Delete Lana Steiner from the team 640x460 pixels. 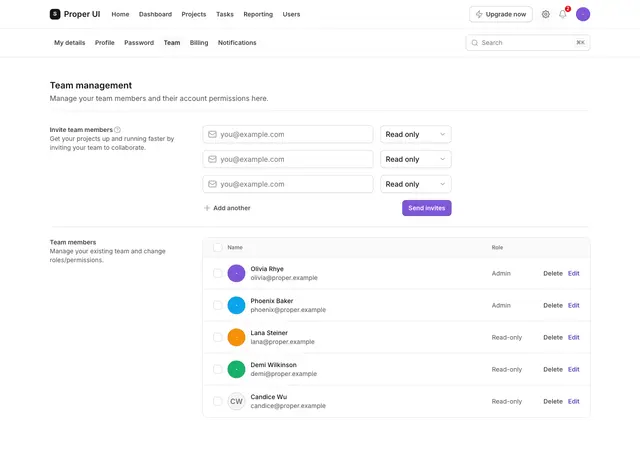click(x=553, y=337)
